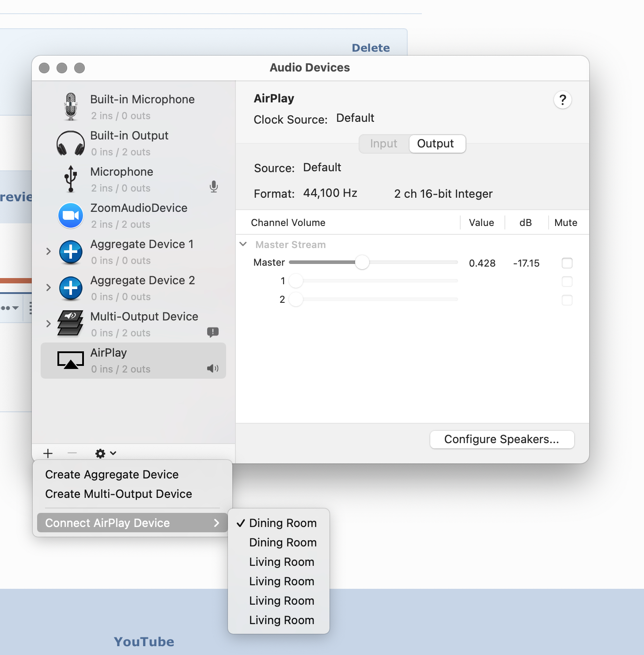Click Configure Speakers button

tap(502, 439)
